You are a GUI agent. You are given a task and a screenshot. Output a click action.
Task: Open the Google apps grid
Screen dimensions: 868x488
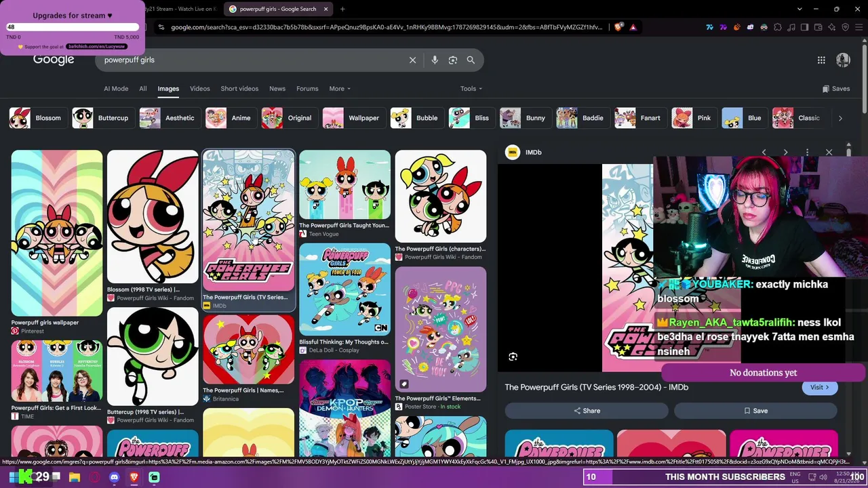point(821,60)
